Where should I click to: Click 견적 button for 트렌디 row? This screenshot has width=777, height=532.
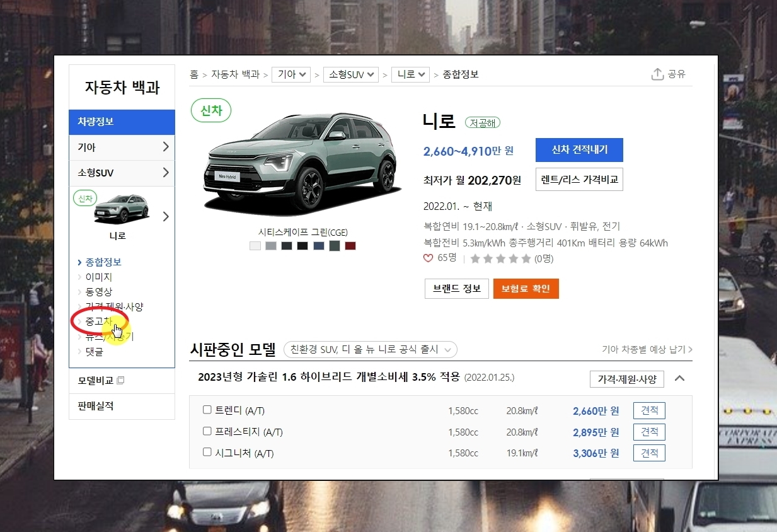click(649, 411)
